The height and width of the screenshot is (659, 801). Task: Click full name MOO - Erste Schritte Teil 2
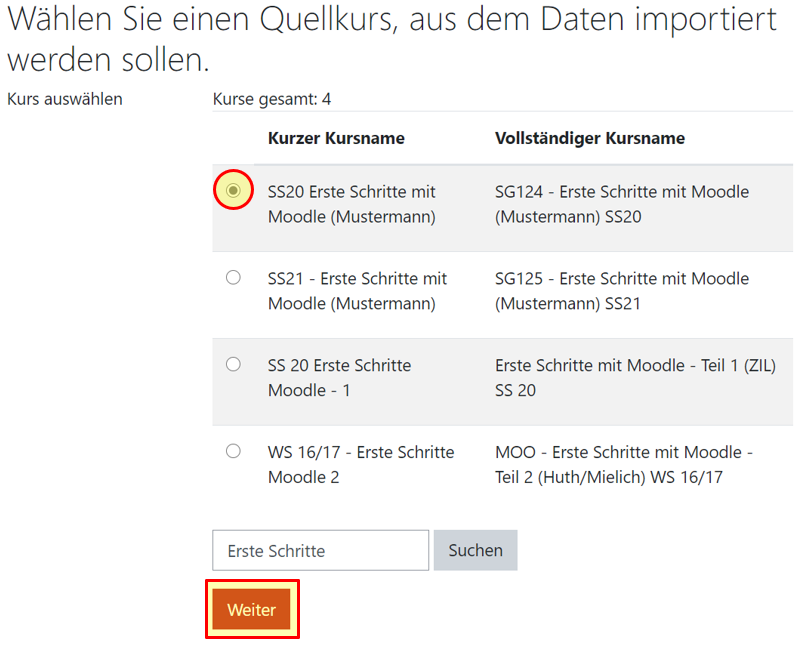624,465
